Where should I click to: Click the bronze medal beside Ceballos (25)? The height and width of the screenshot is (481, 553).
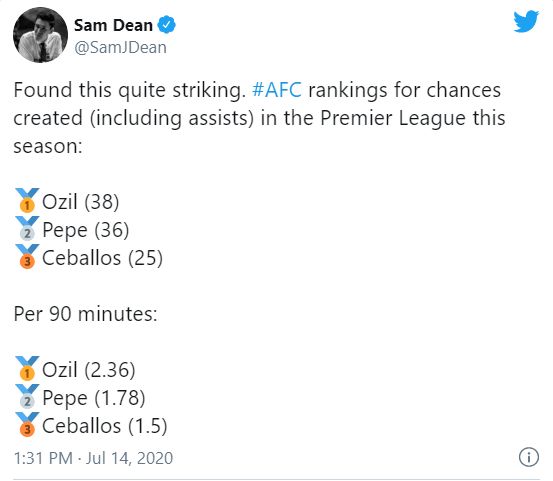pyautogui.click(x=27, y=256)
